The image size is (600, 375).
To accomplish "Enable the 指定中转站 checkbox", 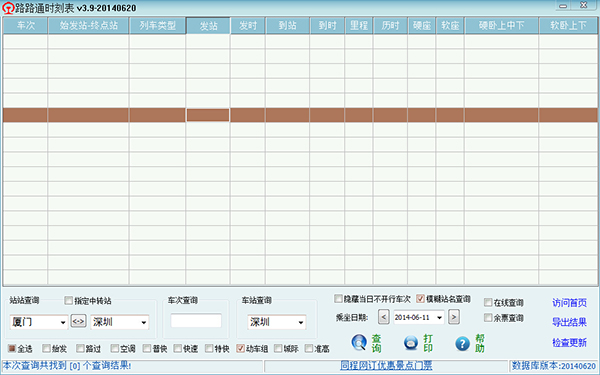I will (x=68, y=300).
